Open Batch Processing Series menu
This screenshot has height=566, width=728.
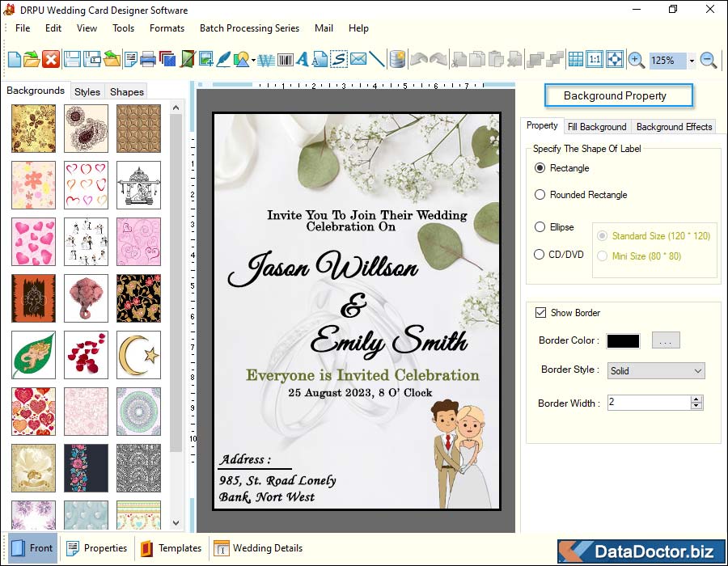(x=249, y=28)
